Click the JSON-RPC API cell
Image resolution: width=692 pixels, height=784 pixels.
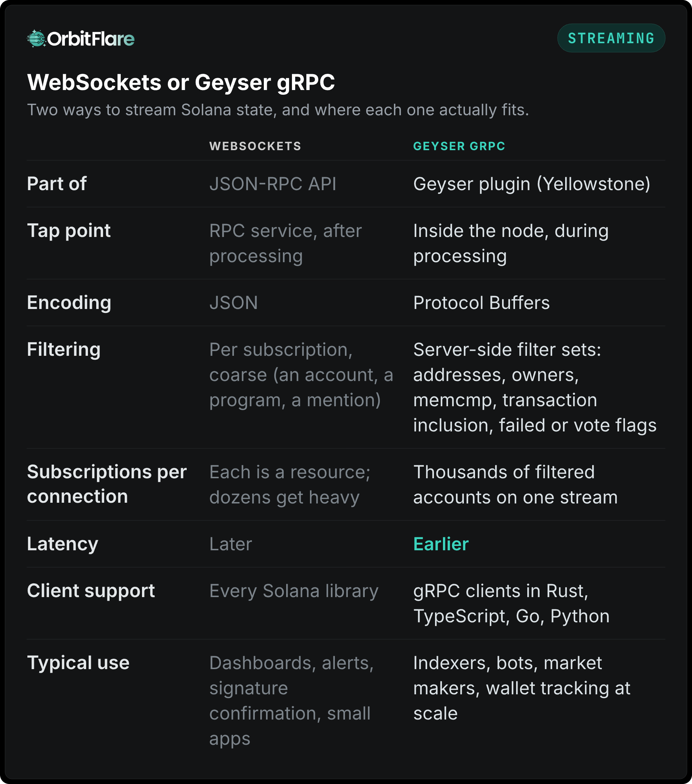click(x=273, y=184)
